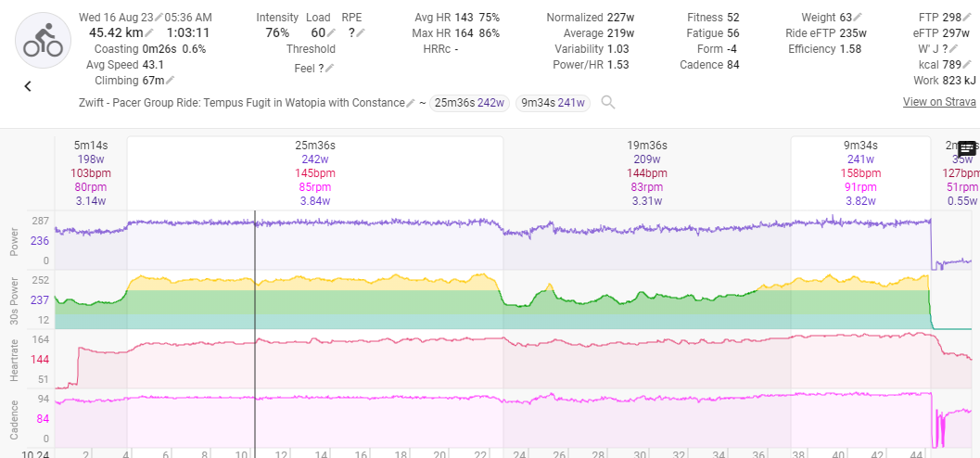Select the 9m34s interval column above chart
This screenshot has width=980, height=458.
click(860, 172)
